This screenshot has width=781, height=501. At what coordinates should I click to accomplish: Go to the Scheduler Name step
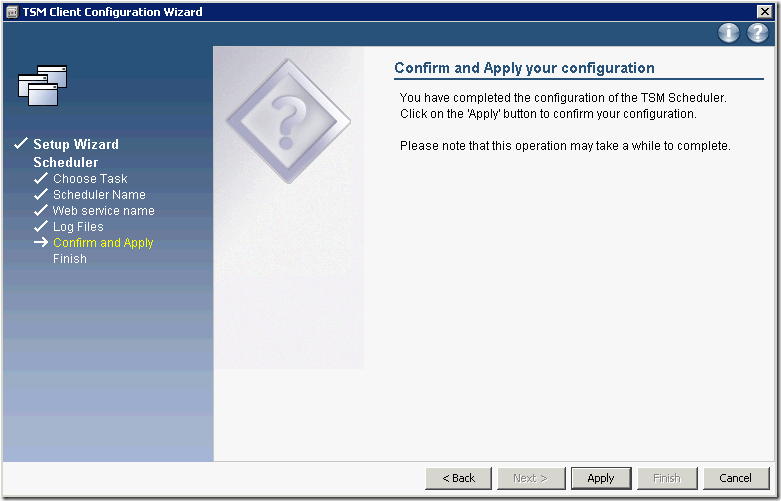[99, 195]
